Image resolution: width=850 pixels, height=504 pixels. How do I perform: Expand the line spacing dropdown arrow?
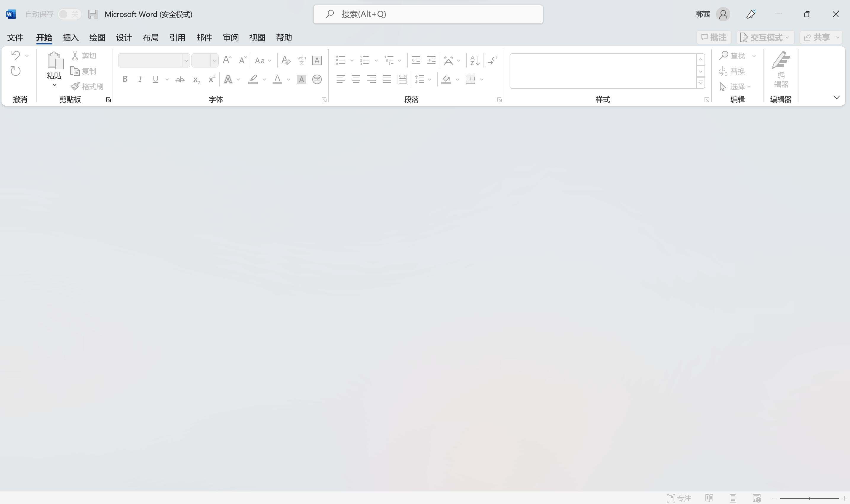point(430,79)
